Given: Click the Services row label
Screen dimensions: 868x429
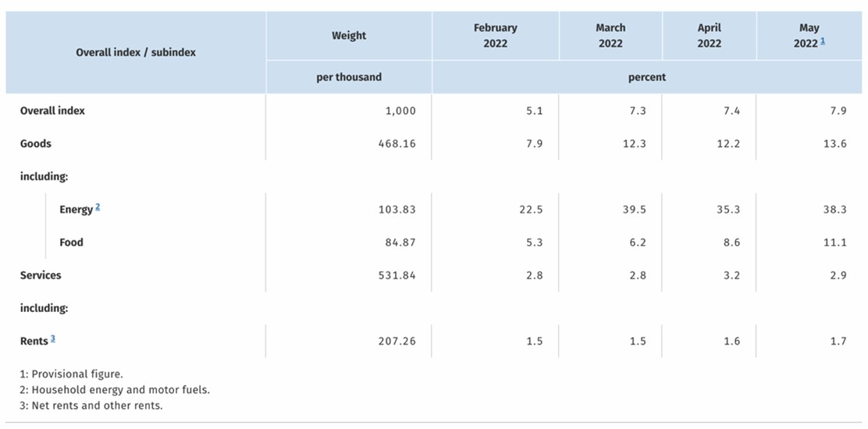Looking at the screenshot, I should pos(41,275).
